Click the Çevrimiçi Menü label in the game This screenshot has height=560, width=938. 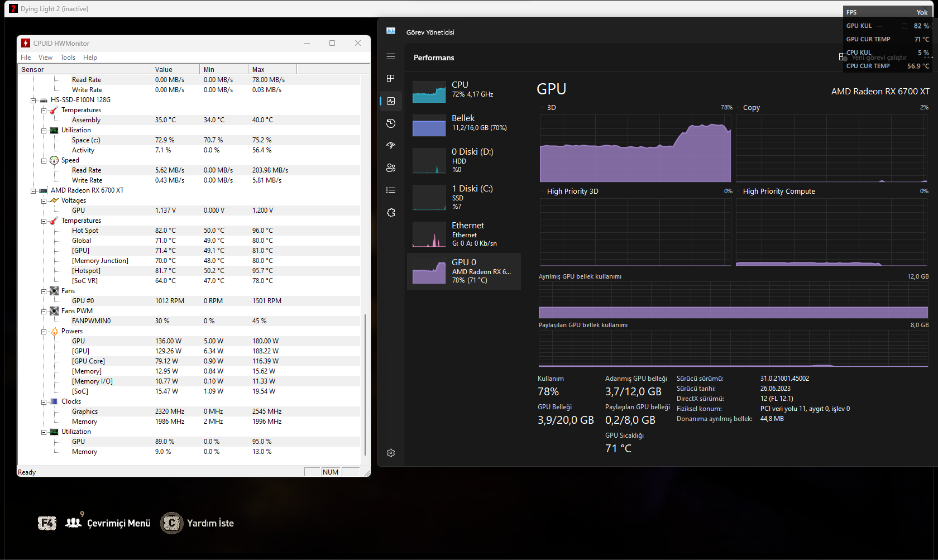click(x=119, y=523)
